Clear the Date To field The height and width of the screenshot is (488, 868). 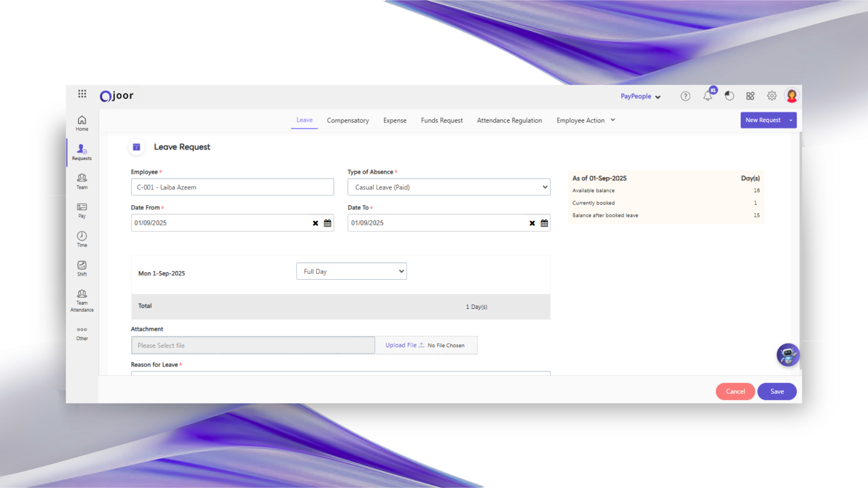(x=532, y=223)
